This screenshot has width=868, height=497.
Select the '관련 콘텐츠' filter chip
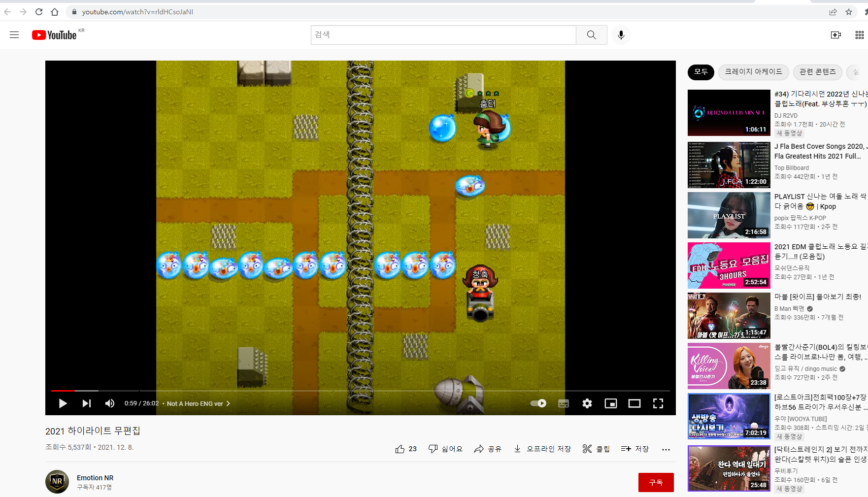click(x=818, y=72)
